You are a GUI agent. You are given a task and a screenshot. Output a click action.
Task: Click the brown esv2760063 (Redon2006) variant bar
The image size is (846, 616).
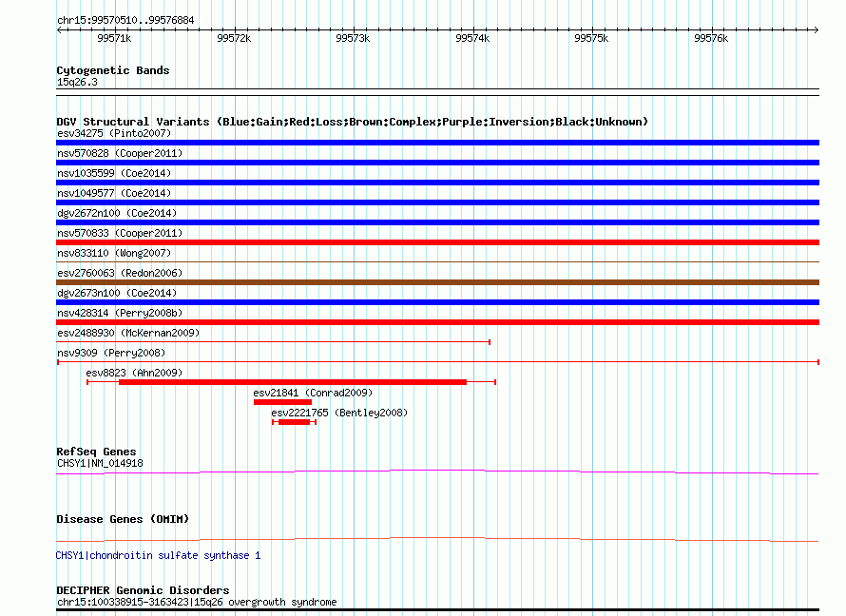(437, 282)
